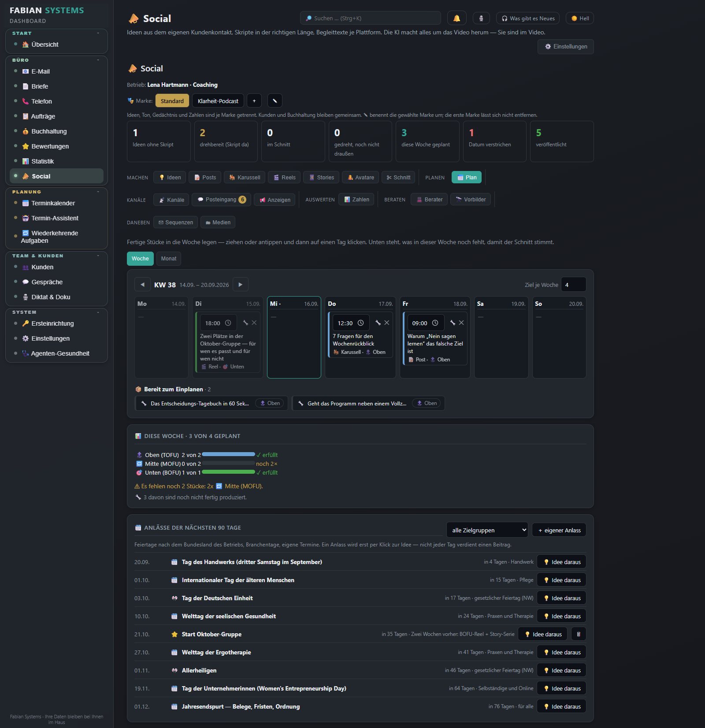Screen dimensions: 705x728
Task: Delete the Start Oktober-Gruppe occasion trash icon
Action: pos(579,634)
